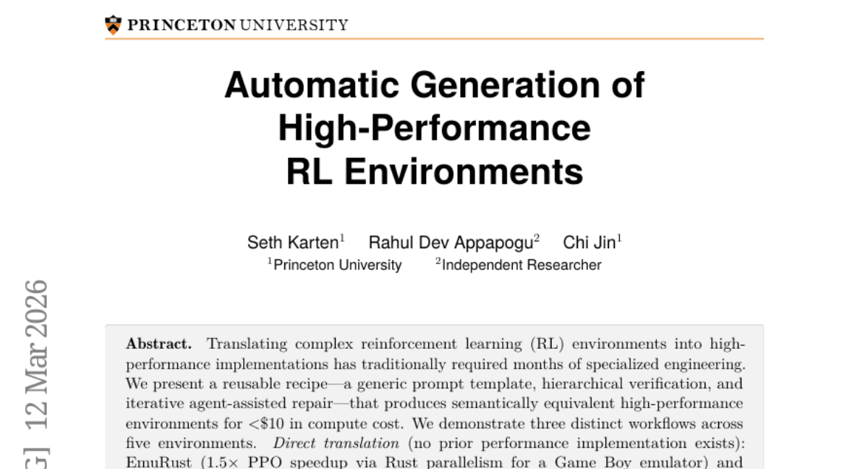Click superscript 2 after Rahul Dev Appapogu
The width and height of the screenshot is (868, 469).
[x=538, y=237]
